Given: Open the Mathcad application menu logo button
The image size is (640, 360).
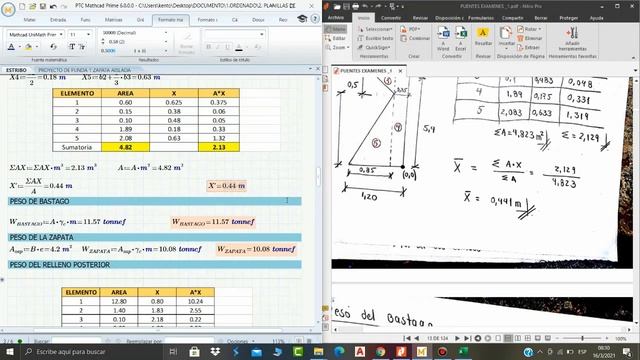Looking at the screenshot, I should [x=8, y=9].
